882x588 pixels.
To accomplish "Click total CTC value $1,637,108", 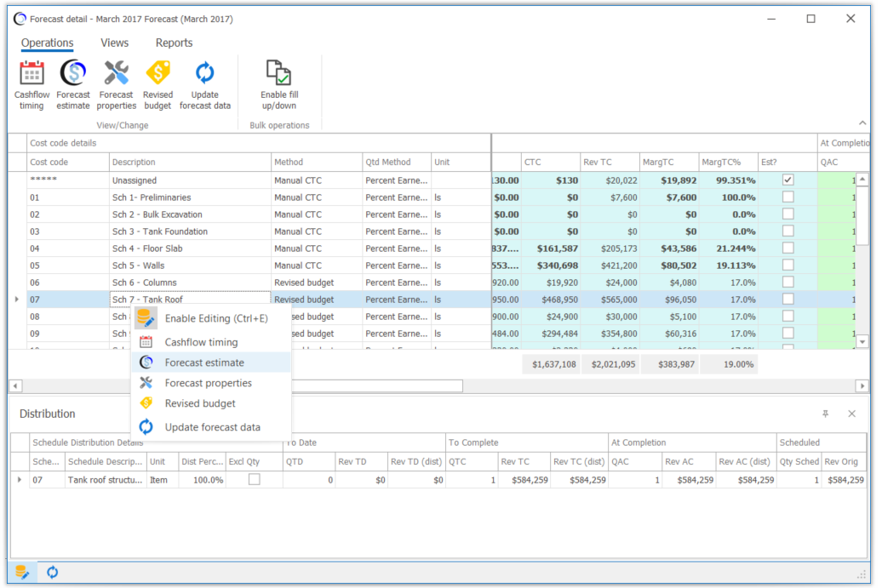I will [x=551, y=364].
